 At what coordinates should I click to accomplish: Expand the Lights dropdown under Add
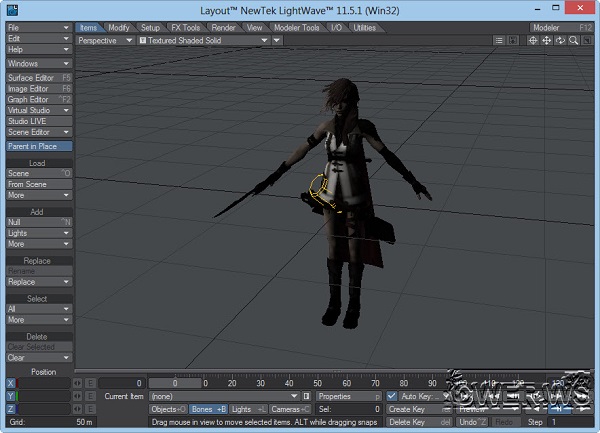(x=39, y=233)
